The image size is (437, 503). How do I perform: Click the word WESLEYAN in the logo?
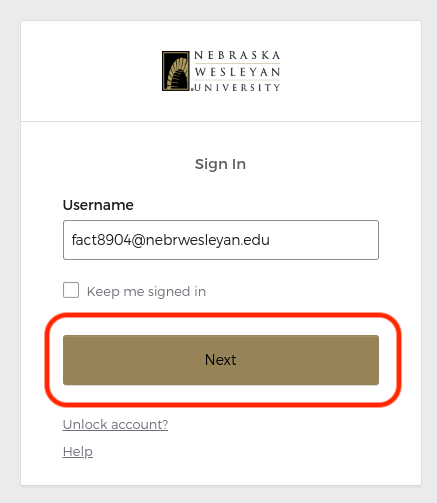point(237,72)
